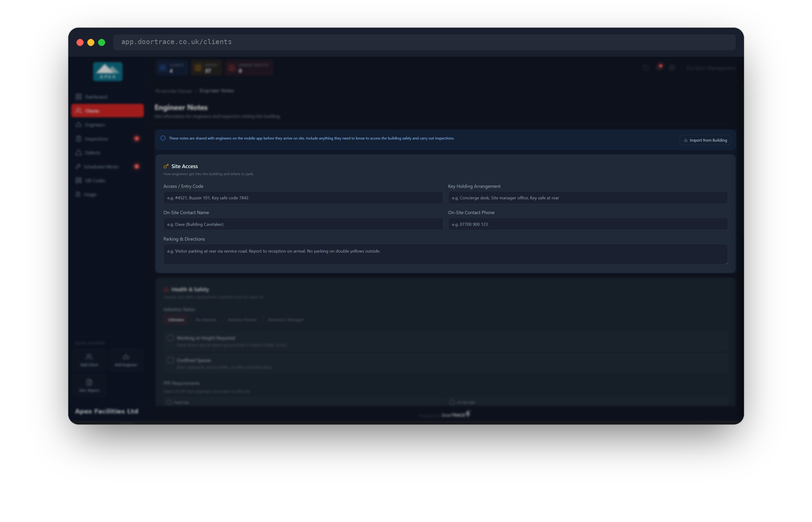Open the Clients section in the sidebar
812x522 pixels.
[x=107, y=111]
